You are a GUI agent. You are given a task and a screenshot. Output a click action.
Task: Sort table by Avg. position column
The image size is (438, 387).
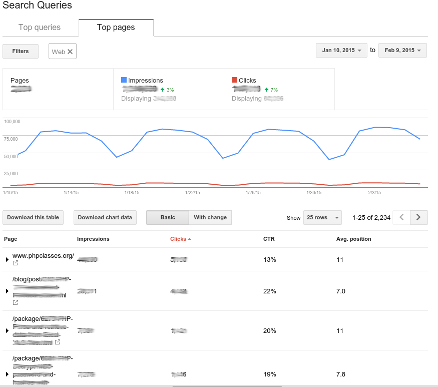[354, 239]
